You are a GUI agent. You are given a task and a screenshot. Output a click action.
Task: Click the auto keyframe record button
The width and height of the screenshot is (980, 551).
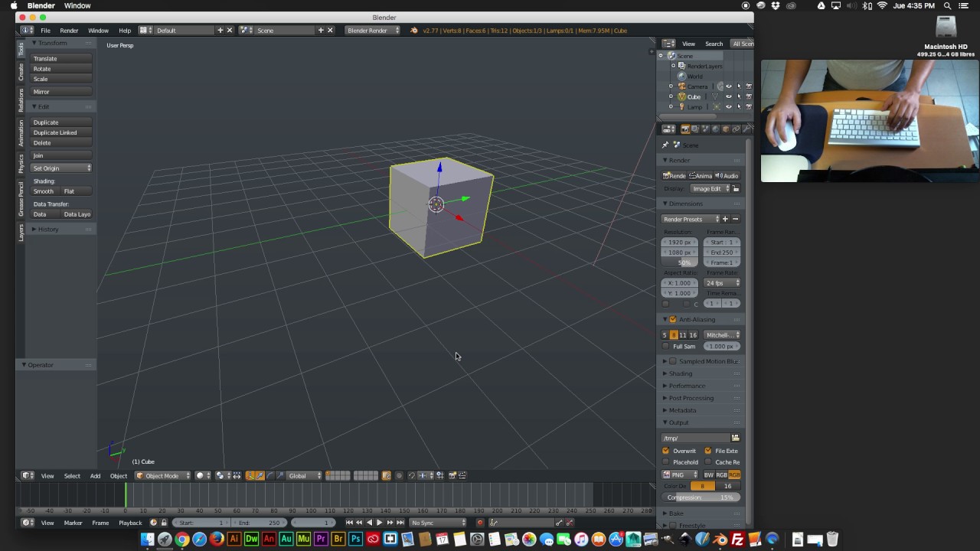point(480,523)
